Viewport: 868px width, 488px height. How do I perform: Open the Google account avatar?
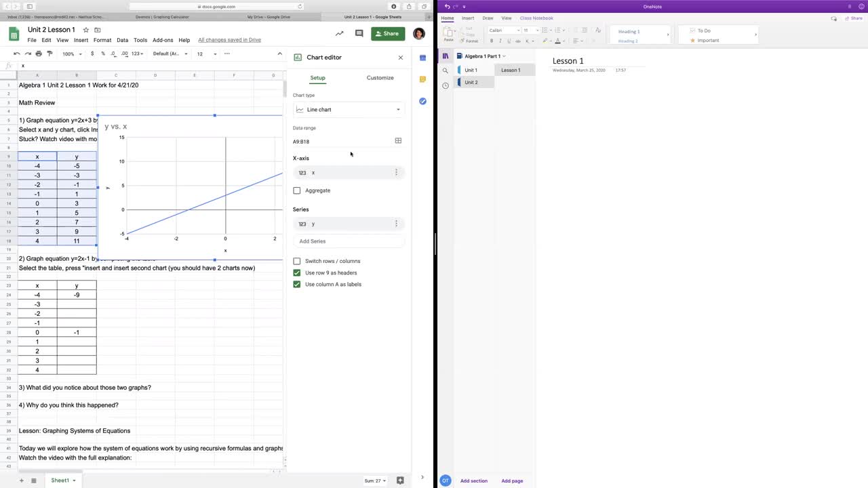419,33
